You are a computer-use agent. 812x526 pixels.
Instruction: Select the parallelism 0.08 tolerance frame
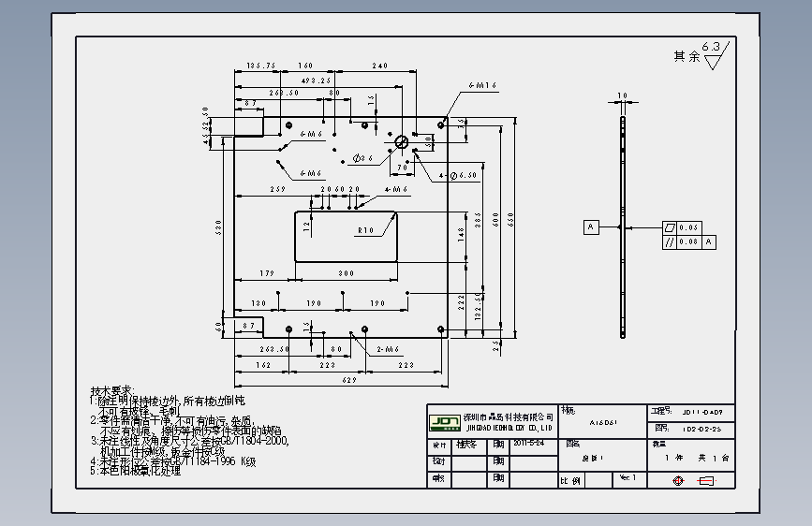tap(688, 241)
